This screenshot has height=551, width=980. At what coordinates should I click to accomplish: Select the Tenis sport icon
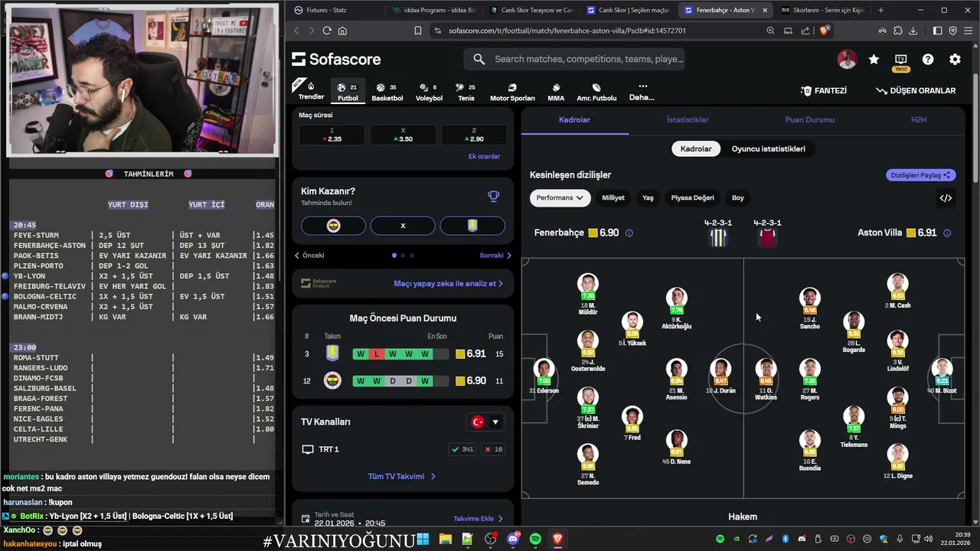coord(465,92)
